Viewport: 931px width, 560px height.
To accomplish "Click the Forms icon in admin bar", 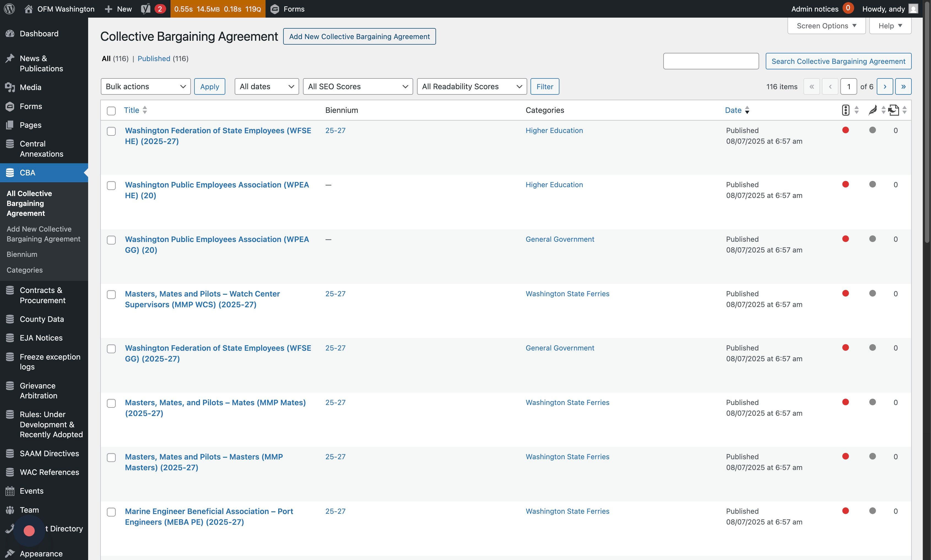I will click(275, 9).
